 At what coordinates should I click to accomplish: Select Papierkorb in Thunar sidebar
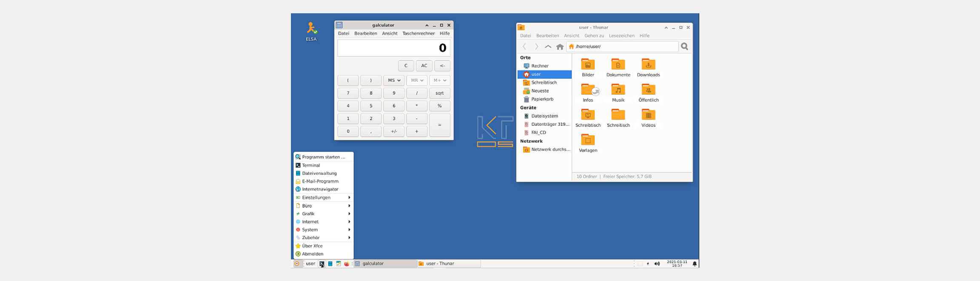542,99
